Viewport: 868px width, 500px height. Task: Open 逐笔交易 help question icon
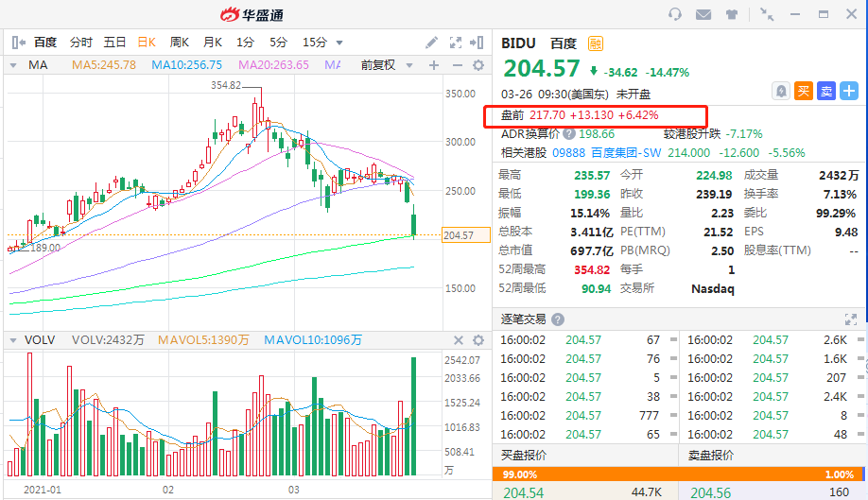(x=558, y=319)
